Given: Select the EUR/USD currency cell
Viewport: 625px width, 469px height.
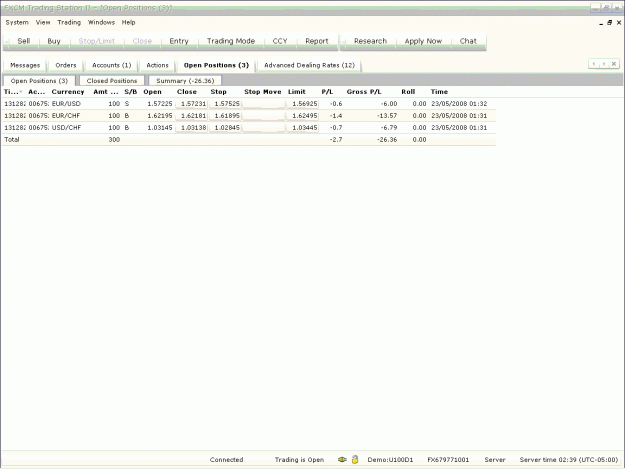Looking at the screenshot, I should pyautogui.click(x=66, y=104).
